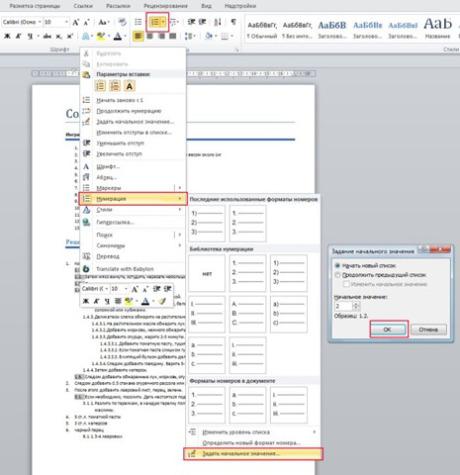This screenshot has width=460, height=475.
Task: Choose the first paste option icon in context menu
Action: point(100,86)
